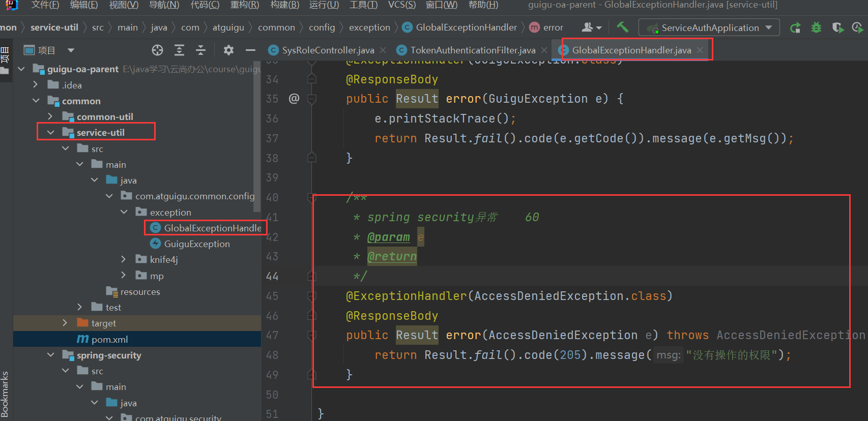
Task: Start debugging with the bug icon
Action: [816, 27]
